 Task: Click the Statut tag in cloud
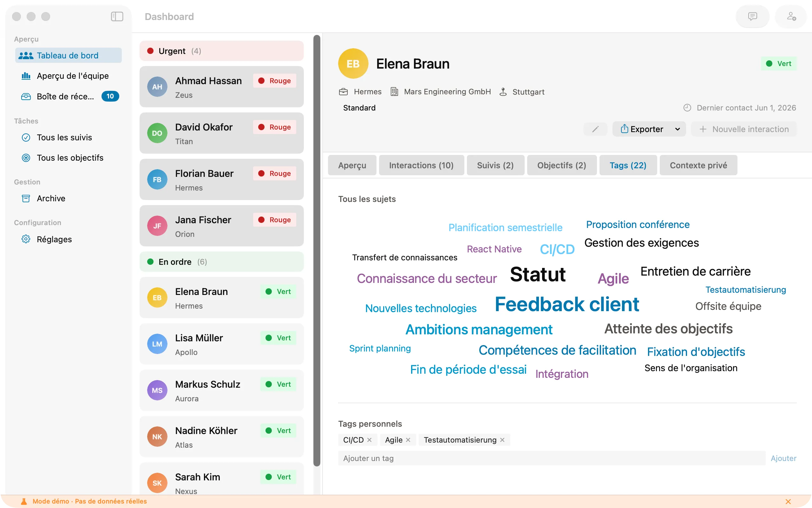[538, 274]
